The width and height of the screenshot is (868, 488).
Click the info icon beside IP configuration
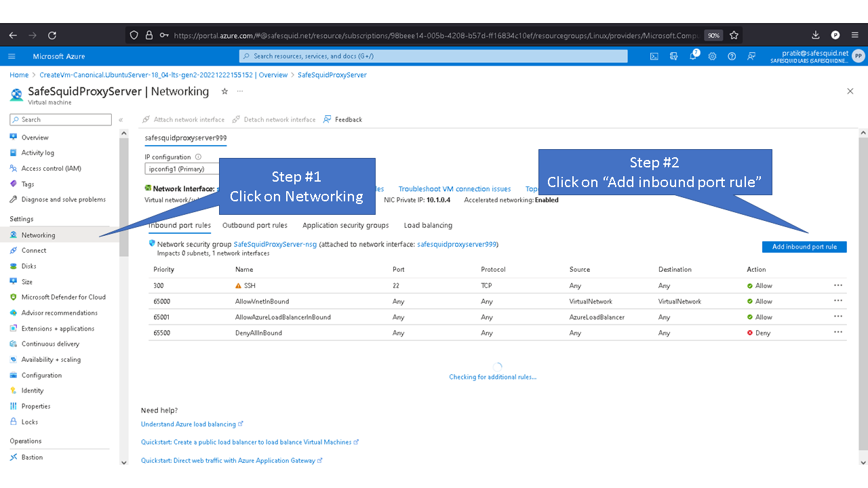pyautogui.click(x=199, y=157)
